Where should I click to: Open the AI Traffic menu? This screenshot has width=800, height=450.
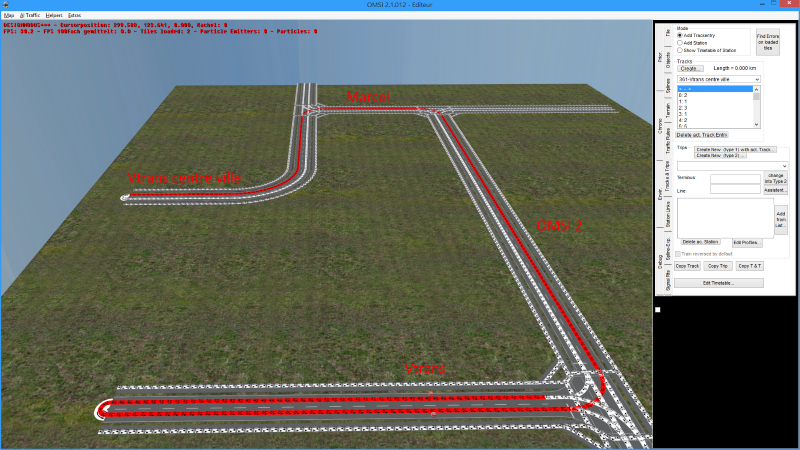[x=30, y=15]
